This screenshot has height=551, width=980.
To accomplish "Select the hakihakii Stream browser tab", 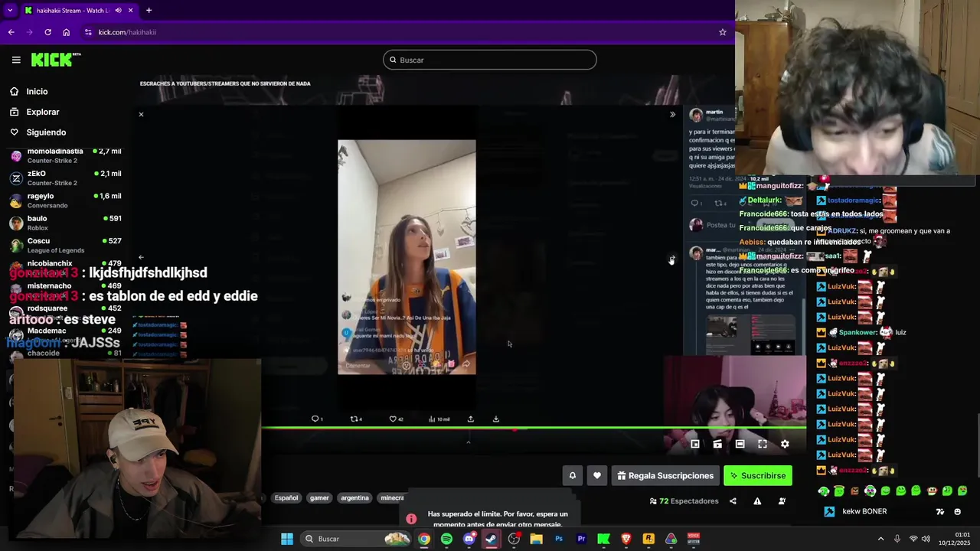I will [78, 10].
